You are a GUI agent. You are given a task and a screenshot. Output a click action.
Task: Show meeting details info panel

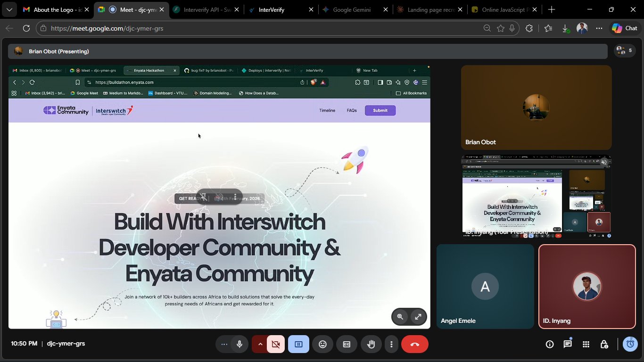click(x=550, y=344)
